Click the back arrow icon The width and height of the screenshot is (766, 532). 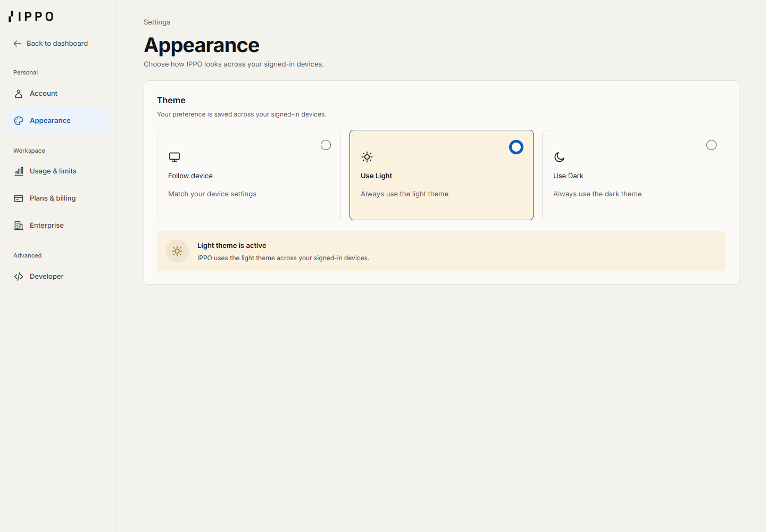click(x=18, y=44)
